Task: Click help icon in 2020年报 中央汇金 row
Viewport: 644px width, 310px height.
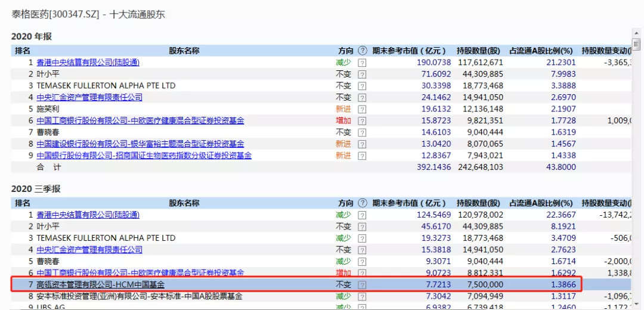Action: coord(362,98)
